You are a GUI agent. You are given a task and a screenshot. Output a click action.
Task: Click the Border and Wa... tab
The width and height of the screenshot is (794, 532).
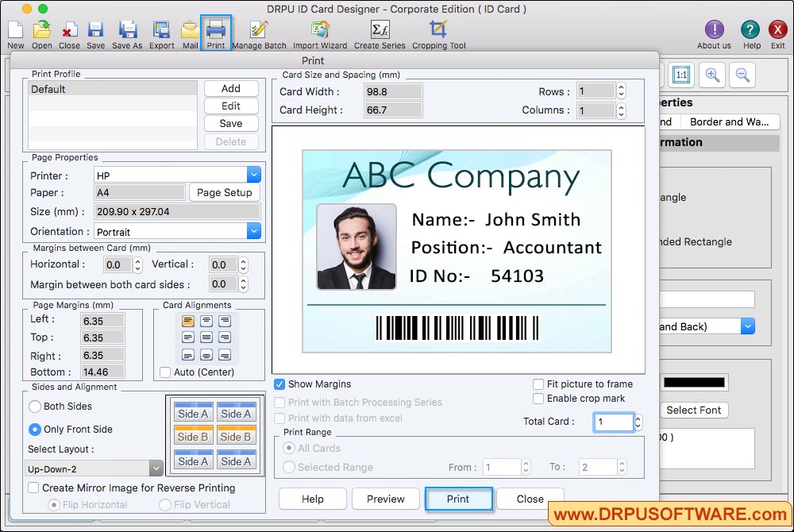point(728,122)
